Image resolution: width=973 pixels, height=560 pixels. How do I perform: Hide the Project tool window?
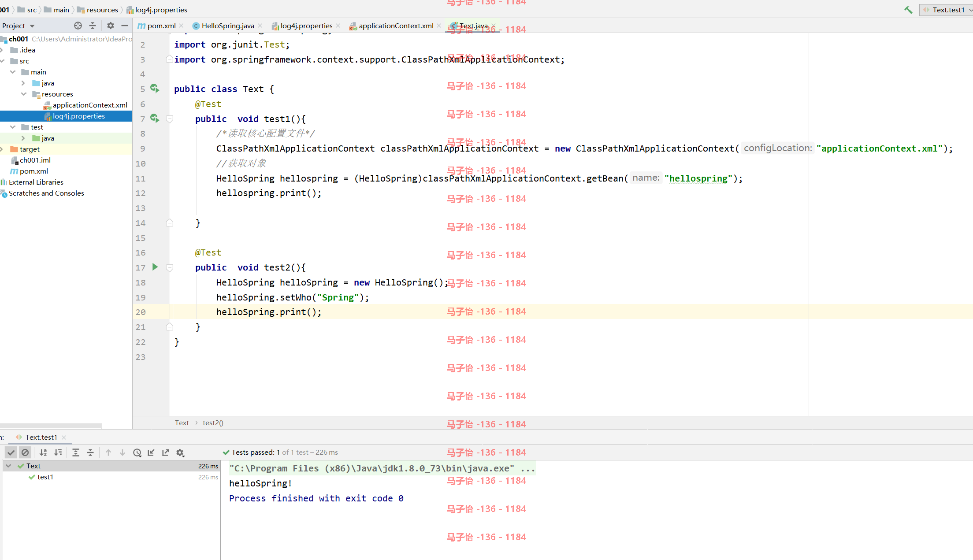click(x=125, y=26)
